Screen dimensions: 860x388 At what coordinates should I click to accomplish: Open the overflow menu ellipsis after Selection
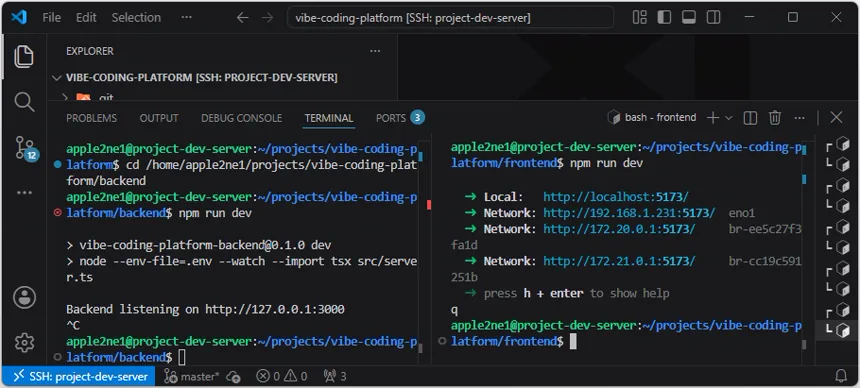186,18
